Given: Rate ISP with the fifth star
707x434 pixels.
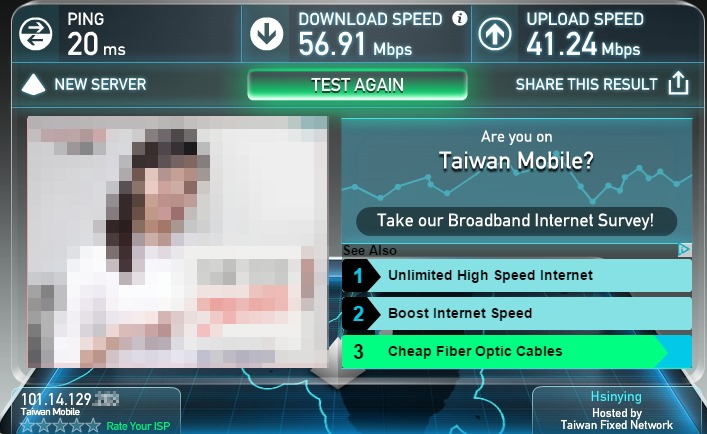Looking at the screenshot, I should (93, 425).
